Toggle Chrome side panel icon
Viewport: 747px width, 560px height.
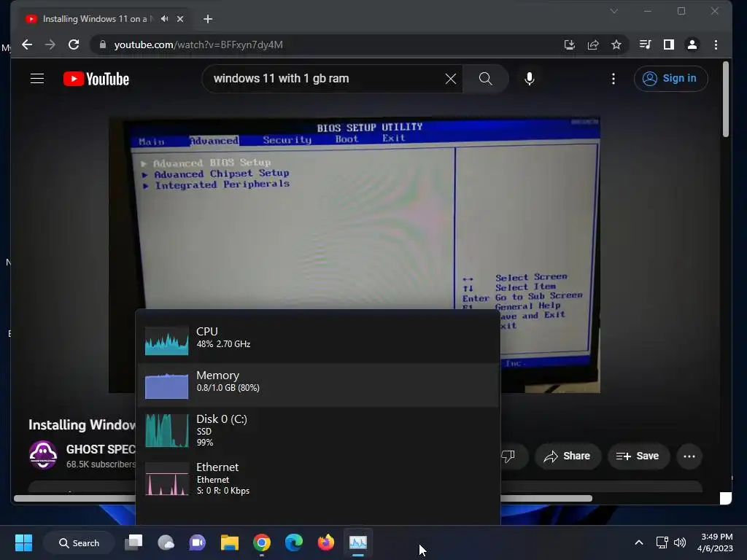[669, 44]
